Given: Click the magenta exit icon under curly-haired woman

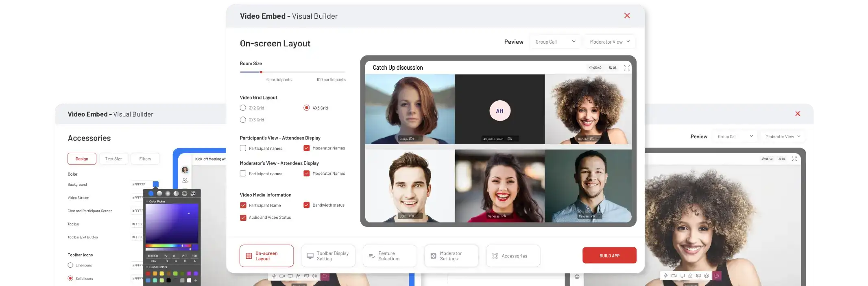Looking at the screenshot, I should [x=717, y=276].
